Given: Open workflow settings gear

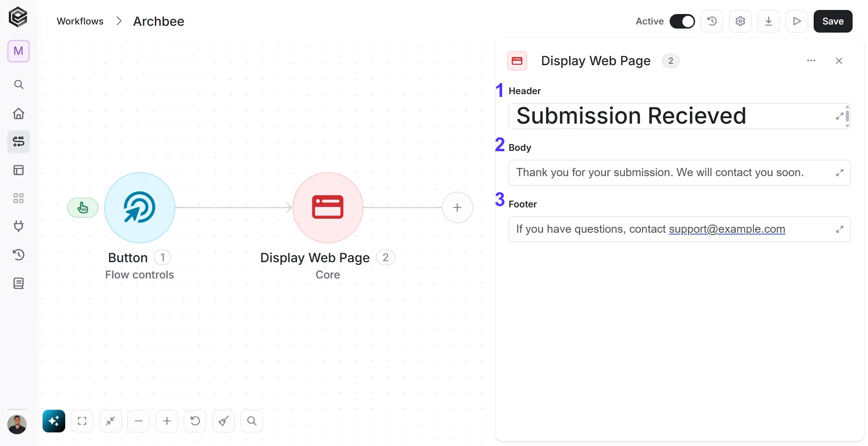Looking at the screenshot, I should click(x=740, y=21).
